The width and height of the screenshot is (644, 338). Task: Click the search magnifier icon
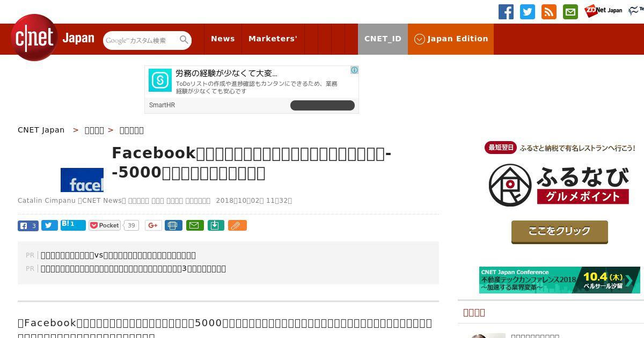(184, 40)
